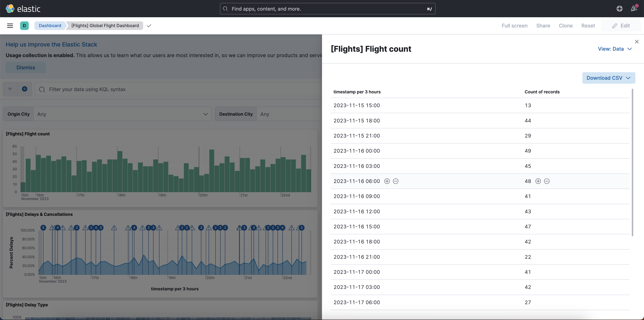Filter for count value 48
Image resolution: width=644 pixels, height=320 pixels.
538,181
